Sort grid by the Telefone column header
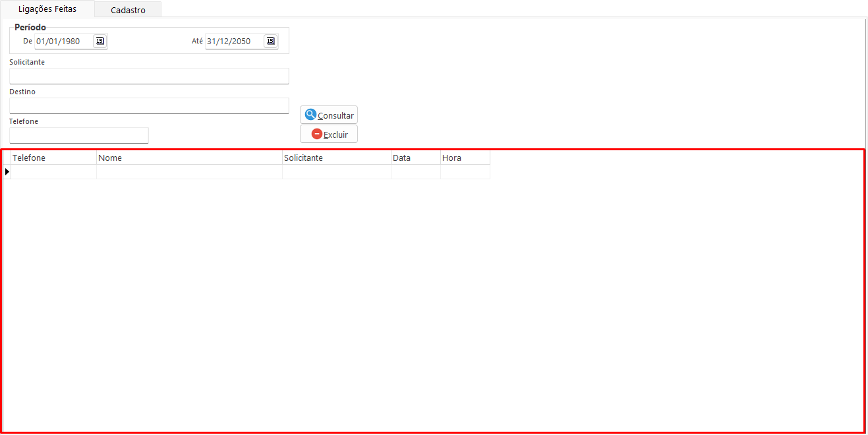Image resolution: width=868 pixels, height=435 pixels. (x=53, y=158)
